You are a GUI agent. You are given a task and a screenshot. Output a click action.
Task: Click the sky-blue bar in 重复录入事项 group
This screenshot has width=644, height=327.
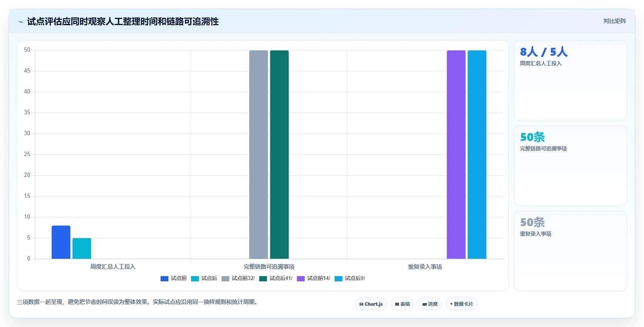click(x=477, y=154)
